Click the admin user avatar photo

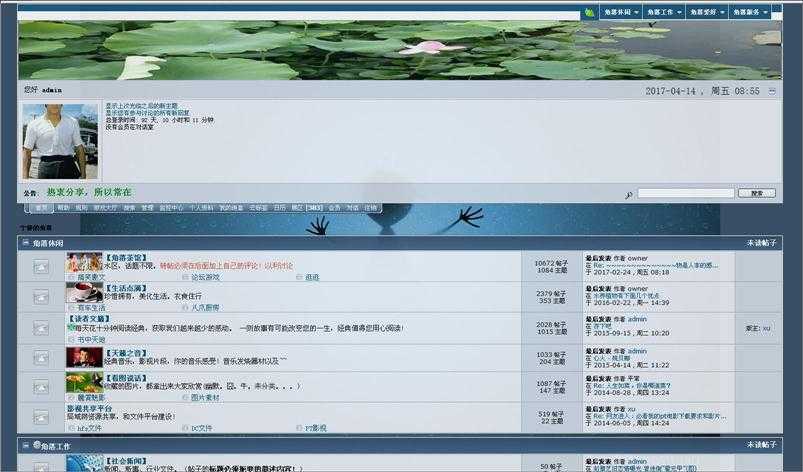pos(60,141)
